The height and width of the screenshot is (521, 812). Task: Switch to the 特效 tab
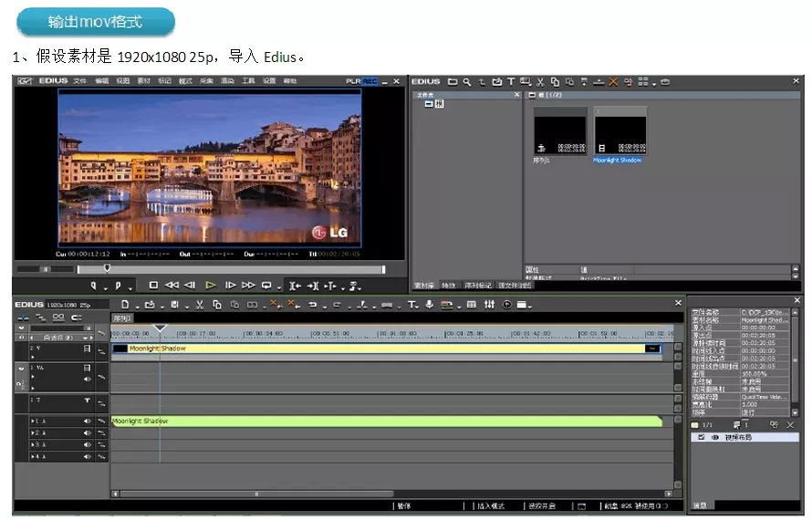449,286
